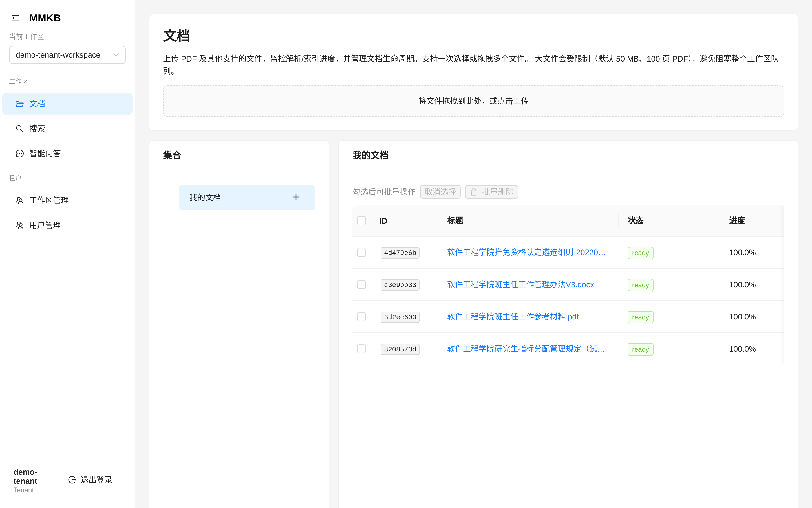The width and height of the screenshot is (812, 508).
Task: Click the trash icon in 批量删除
Action: pos(473,192)
